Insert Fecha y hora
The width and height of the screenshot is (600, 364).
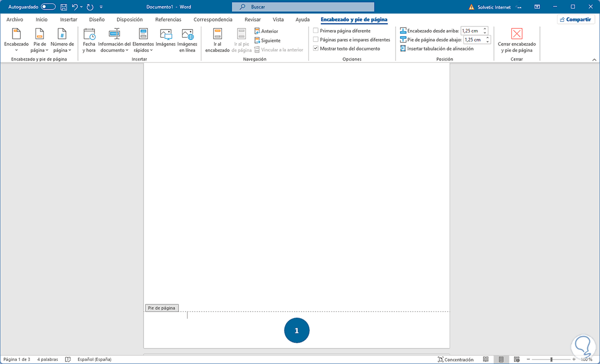click(89, 40)
